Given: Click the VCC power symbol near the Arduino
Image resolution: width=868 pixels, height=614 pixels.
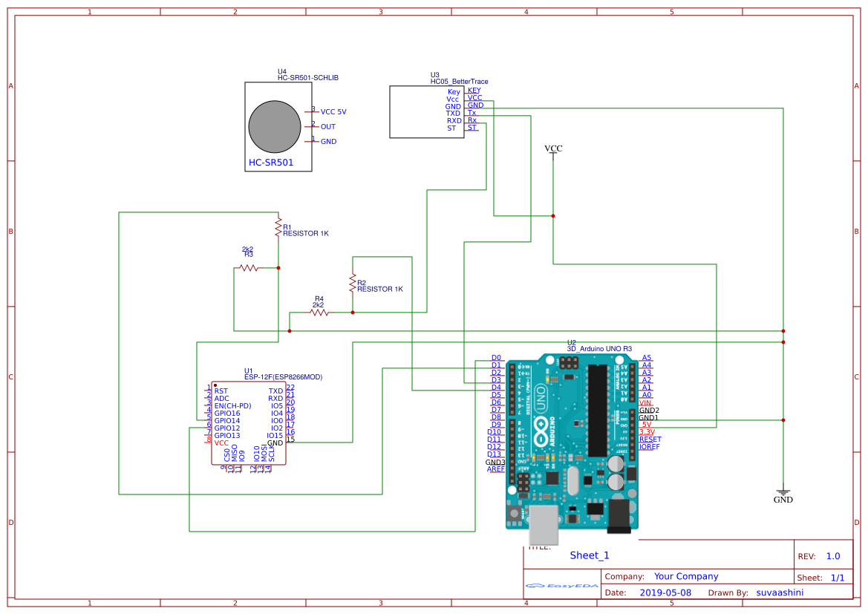Looking at the screenshot, I should (553, 148).
